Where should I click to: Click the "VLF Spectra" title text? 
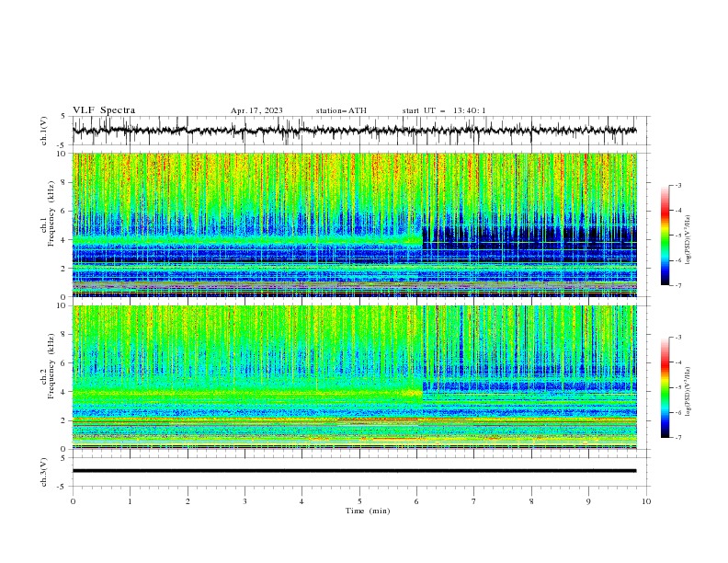[104, 110]
